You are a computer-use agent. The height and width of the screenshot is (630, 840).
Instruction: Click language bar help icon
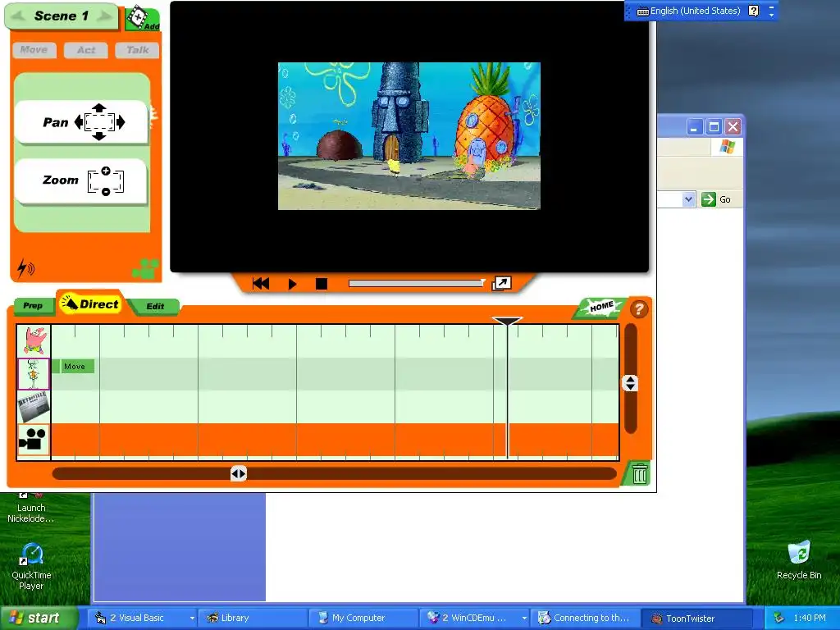[x=753, y=11]
